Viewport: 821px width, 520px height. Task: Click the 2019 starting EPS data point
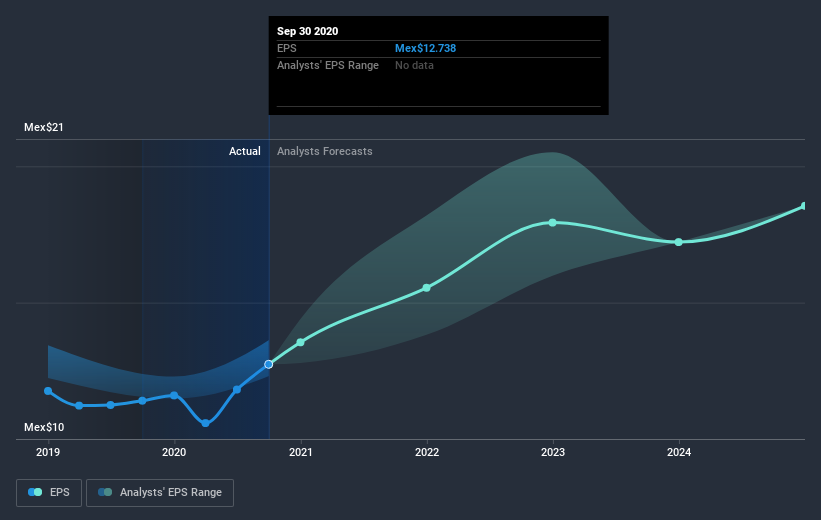[48, 391]
